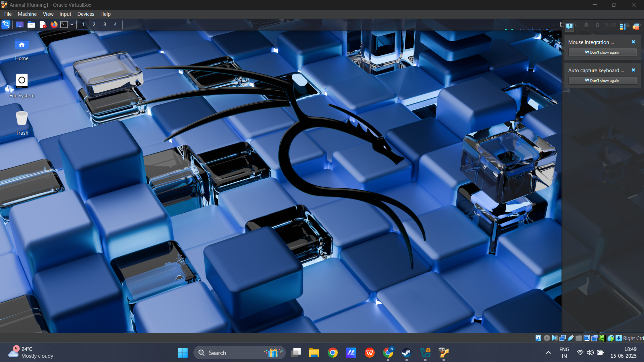Viewport: 644px width, 362px height.
Task: Click the recording status icon
Action: 594,338
